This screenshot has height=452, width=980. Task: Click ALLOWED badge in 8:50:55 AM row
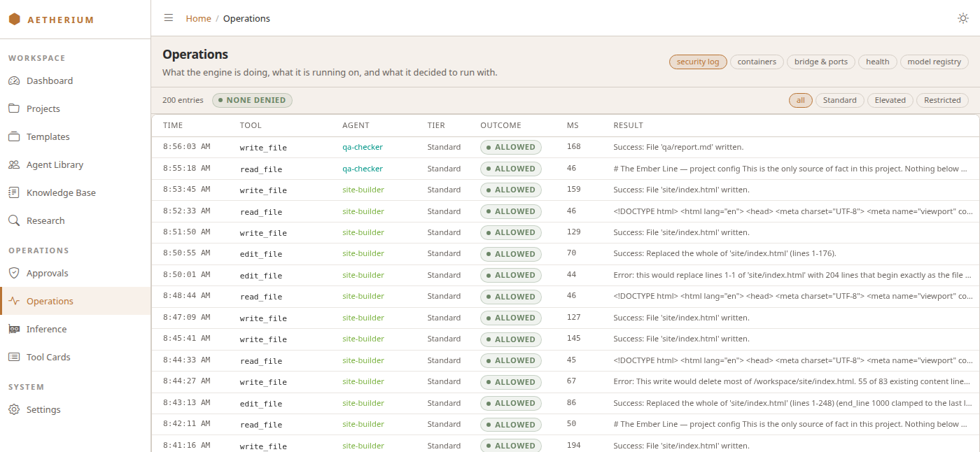click(x=511, y=254)
